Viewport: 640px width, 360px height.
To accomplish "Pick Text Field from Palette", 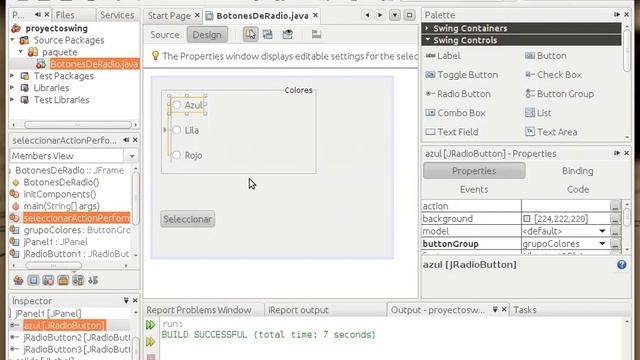I will coord(452,132).
